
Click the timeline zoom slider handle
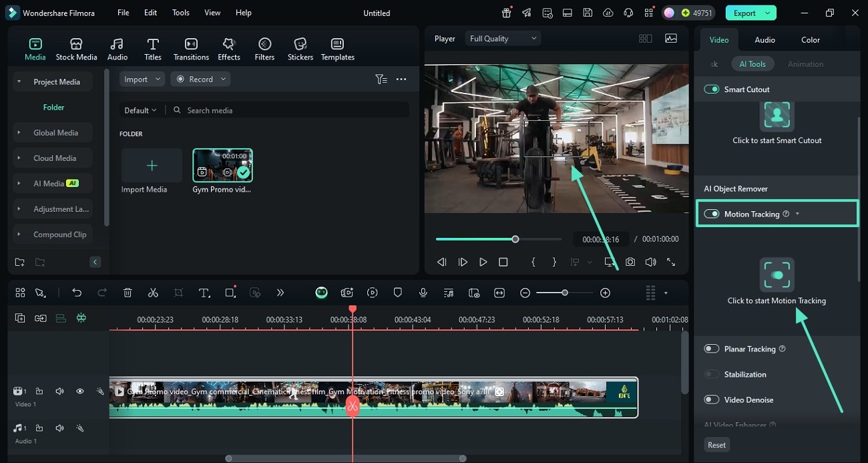coord(565,293)
